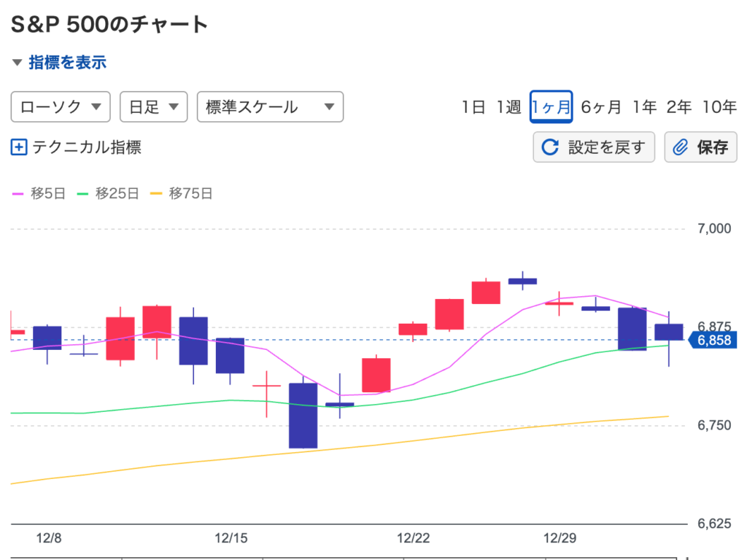
Task: Open the ローソク chart type dropdown
Action: (x=61, y=107)
